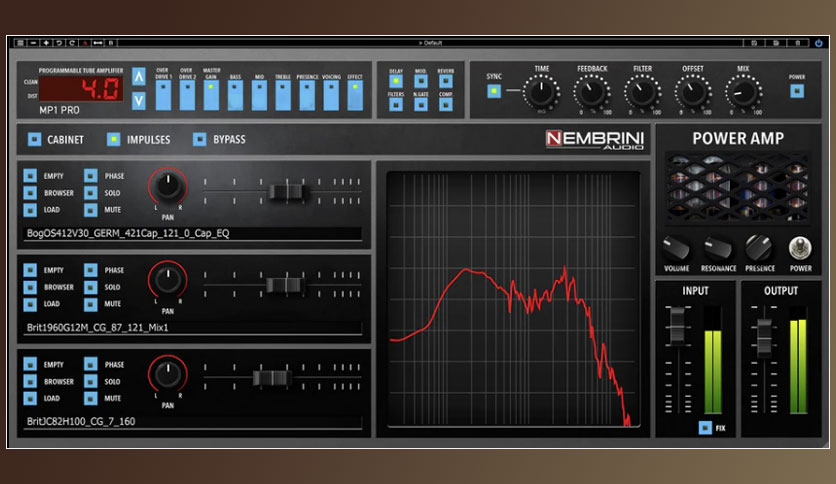Click the level fader of BogOS412V30 slot
The height and width of the screenshot is (484, 836).
point(286,191)
